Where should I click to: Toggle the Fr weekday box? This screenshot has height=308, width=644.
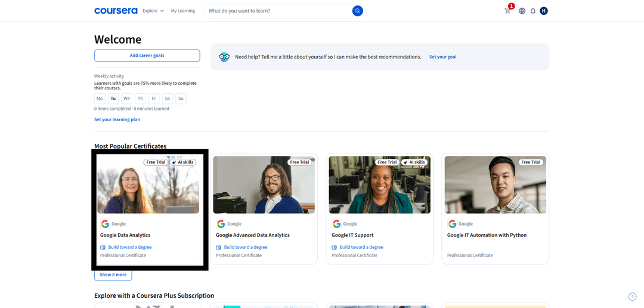(154, 98)
